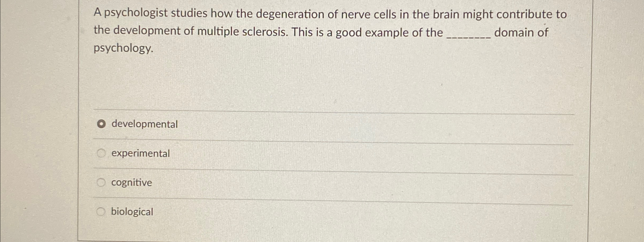
Task: Select the experimental radio button
Action: [x=102, y=153]
